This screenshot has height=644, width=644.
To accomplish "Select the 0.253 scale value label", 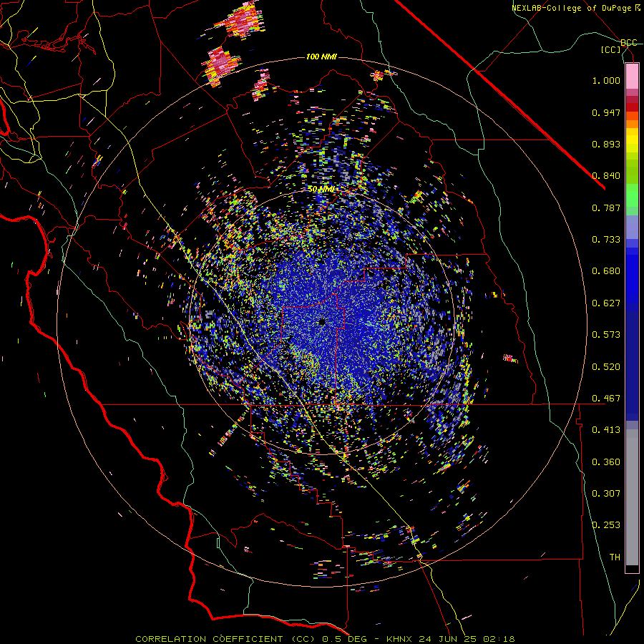I will click(x=606, y=525).
